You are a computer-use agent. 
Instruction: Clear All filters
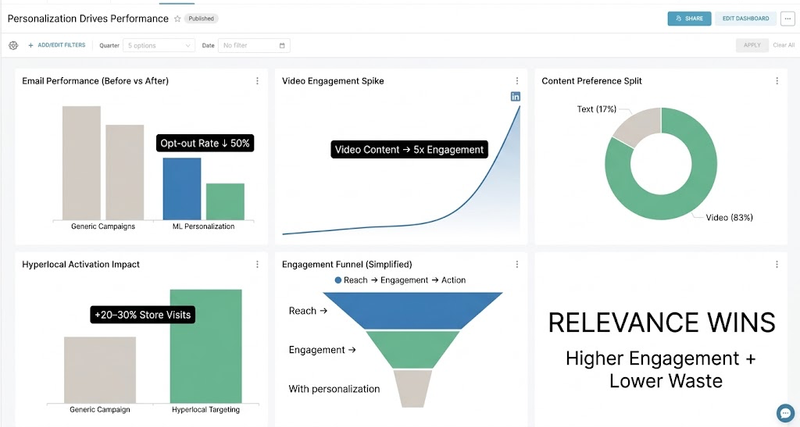(784, 45)
